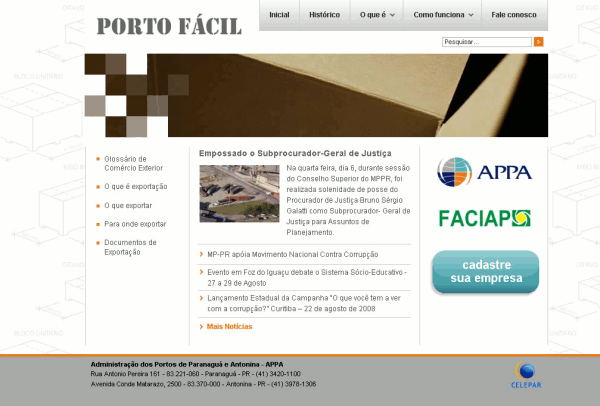The width and height of the screenshot is (600, 406).
Task: Click the orange search submit button
Action: (538, 42)
